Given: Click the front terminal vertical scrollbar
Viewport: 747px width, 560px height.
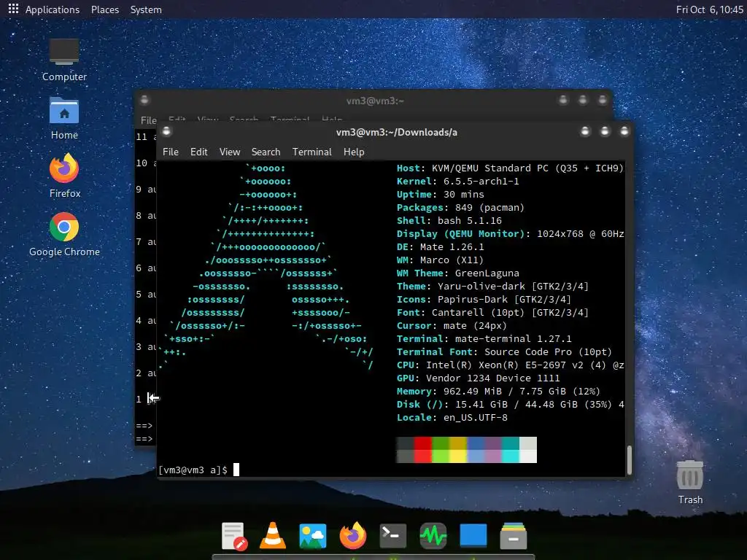Looking at the screenshot, I should pos(630,460).
